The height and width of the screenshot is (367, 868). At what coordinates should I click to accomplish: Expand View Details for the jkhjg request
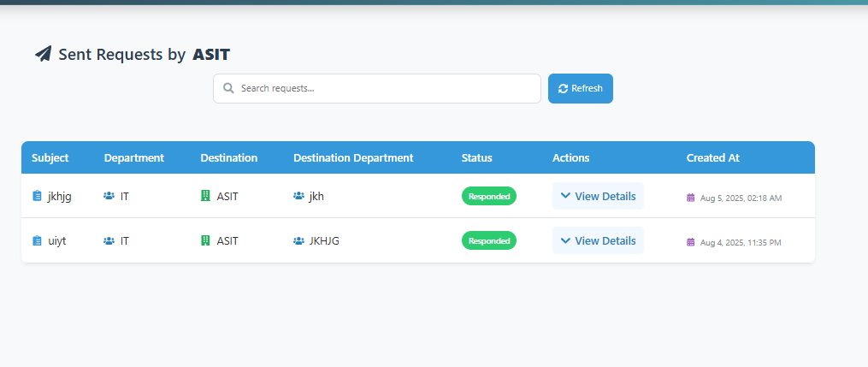(x=598, y=196)
